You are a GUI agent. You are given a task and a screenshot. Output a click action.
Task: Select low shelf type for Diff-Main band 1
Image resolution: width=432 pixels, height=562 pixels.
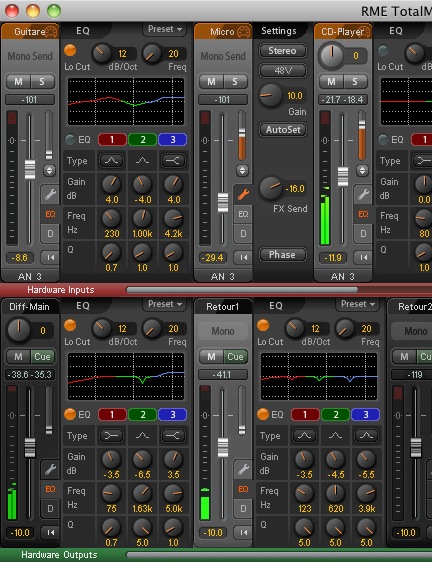111,436
